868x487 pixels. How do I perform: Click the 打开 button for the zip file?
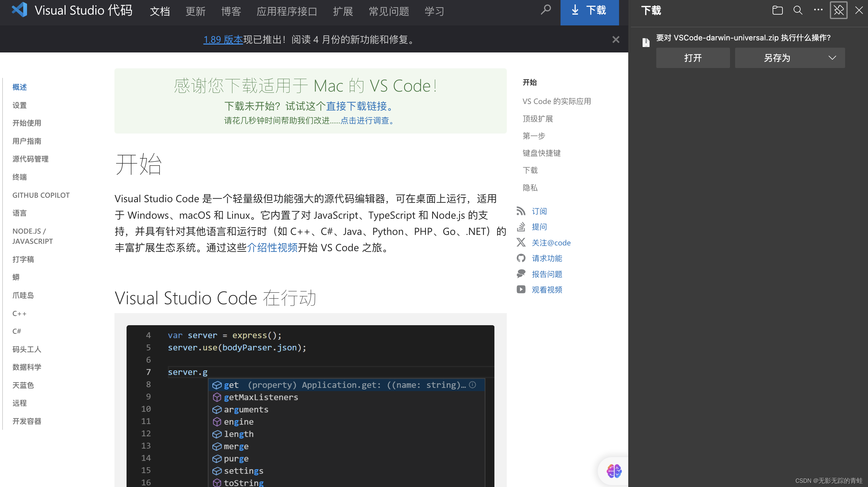tap(693, 58)
